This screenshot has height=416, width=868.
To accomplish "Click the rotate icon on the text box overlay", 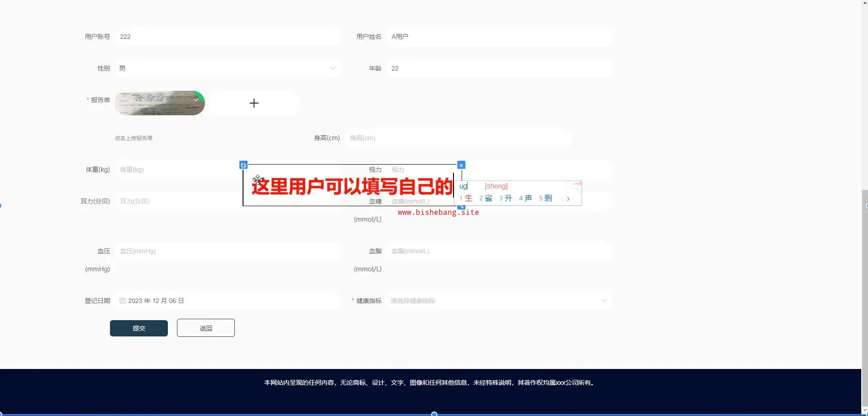I will (243, 165).
